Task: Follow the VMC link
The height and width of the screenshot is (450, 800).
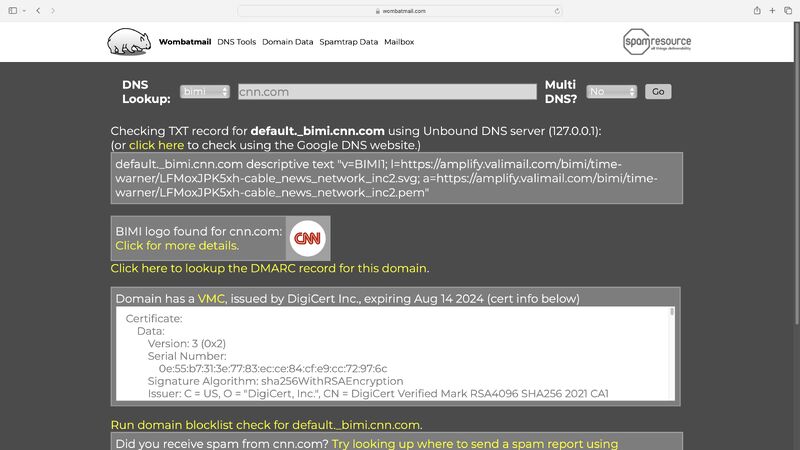Action: (x=211, y=299)
